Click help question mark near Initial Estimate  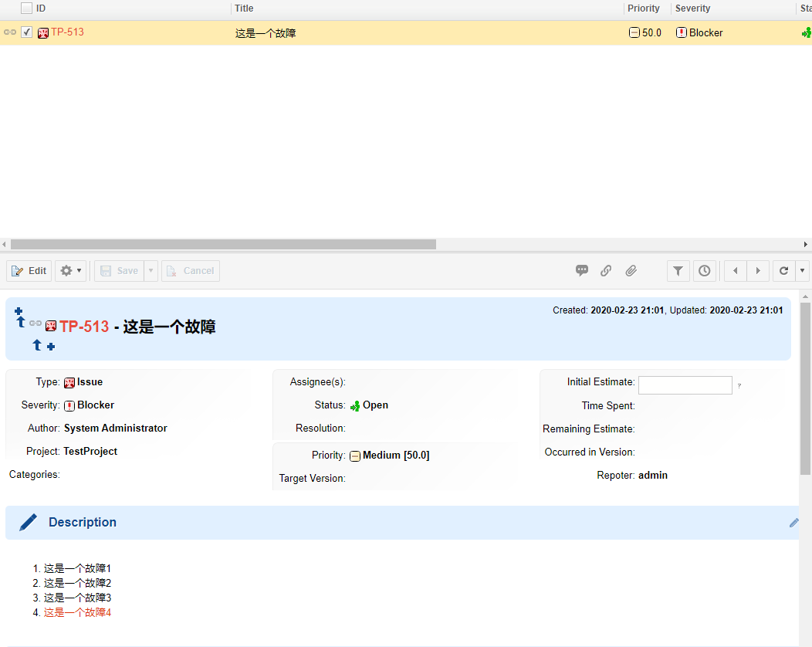tap(739, 386)
